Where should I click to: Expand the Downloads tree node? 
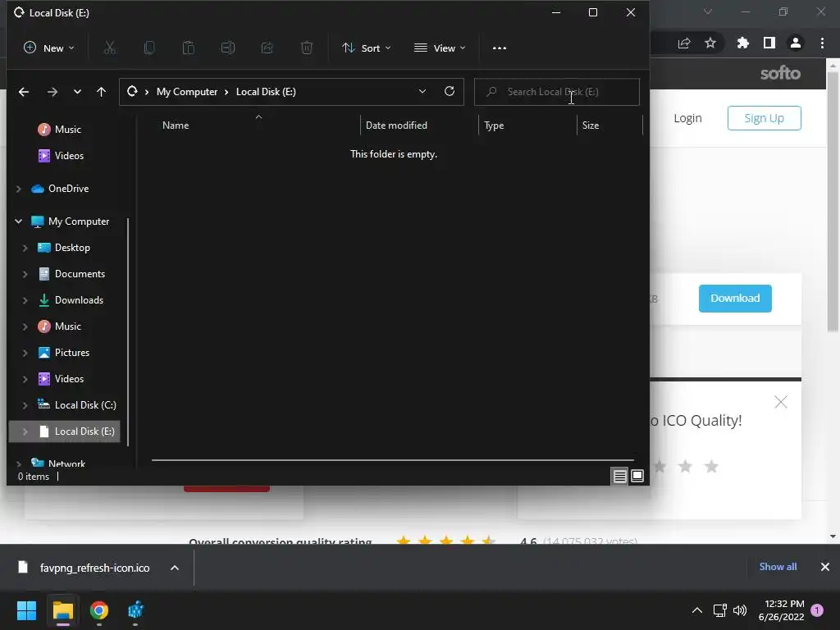point(25,300)
